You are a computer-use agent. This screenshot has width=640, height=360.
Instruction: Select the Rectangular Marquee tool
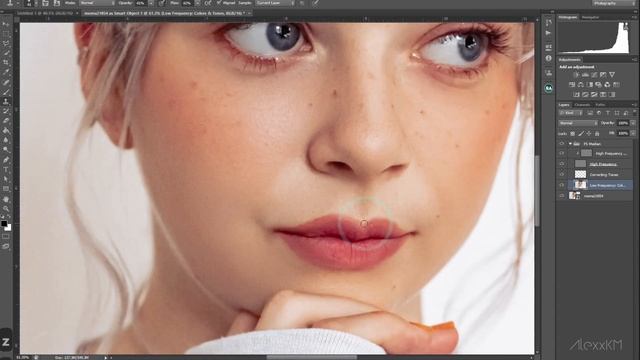click(x=6, y=34)
